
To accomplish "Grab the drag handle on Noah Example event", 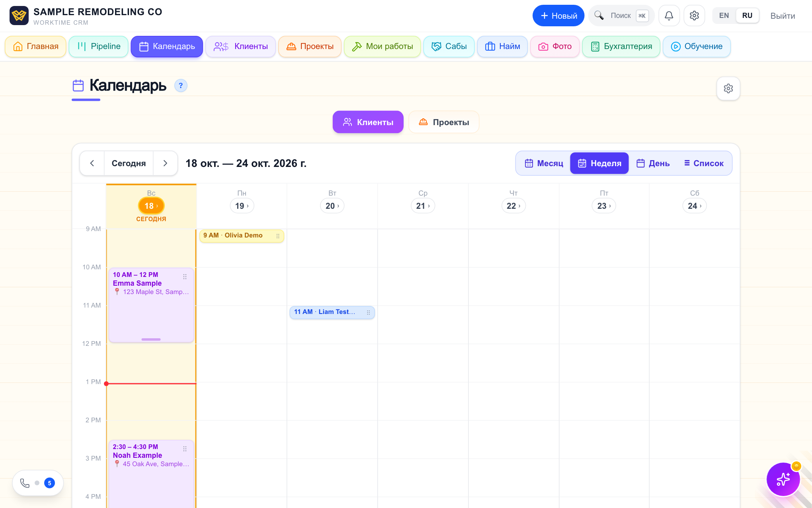I will (185, 449).
